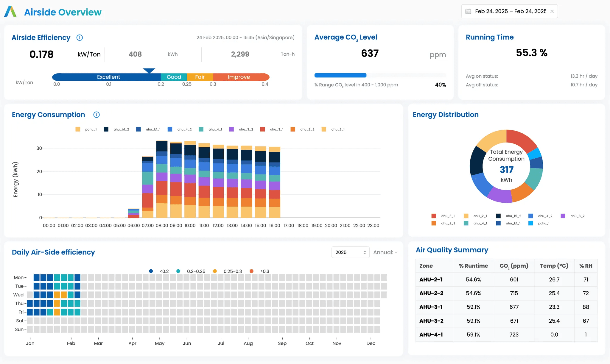
Task: Click the efficiency gauge triangle marker
Action: click(x=149, y=71)
